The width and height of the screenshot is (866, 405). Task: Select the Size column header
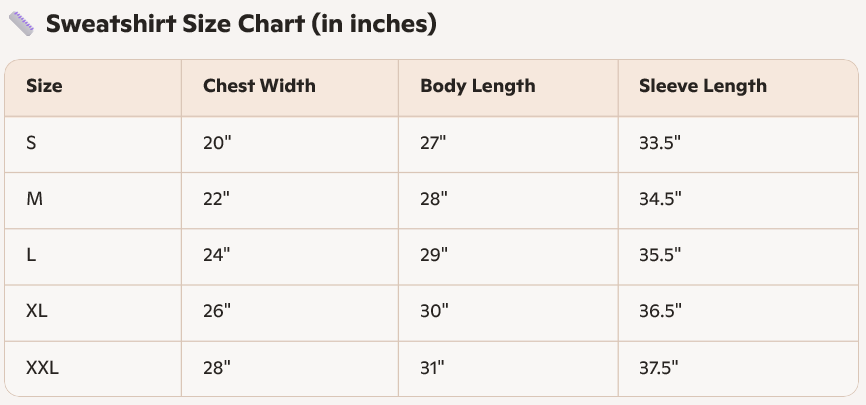pyautogui.click(x=44, y=86)
